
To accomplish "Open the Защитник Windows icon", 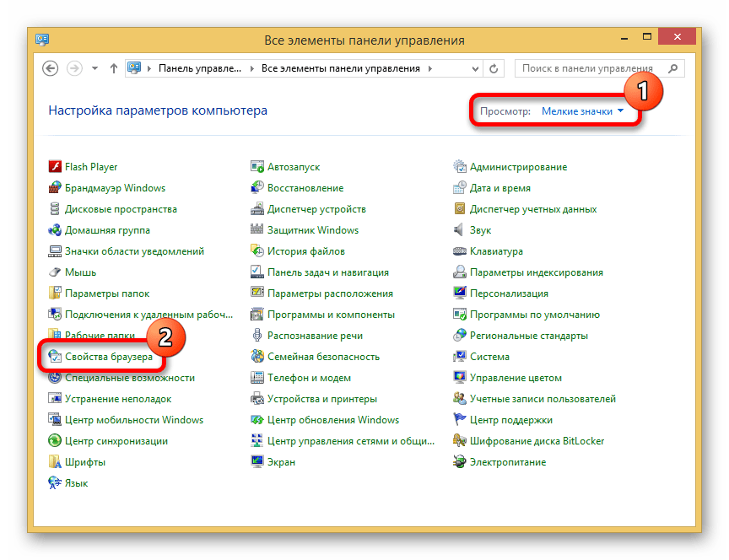I will point(257,230).
